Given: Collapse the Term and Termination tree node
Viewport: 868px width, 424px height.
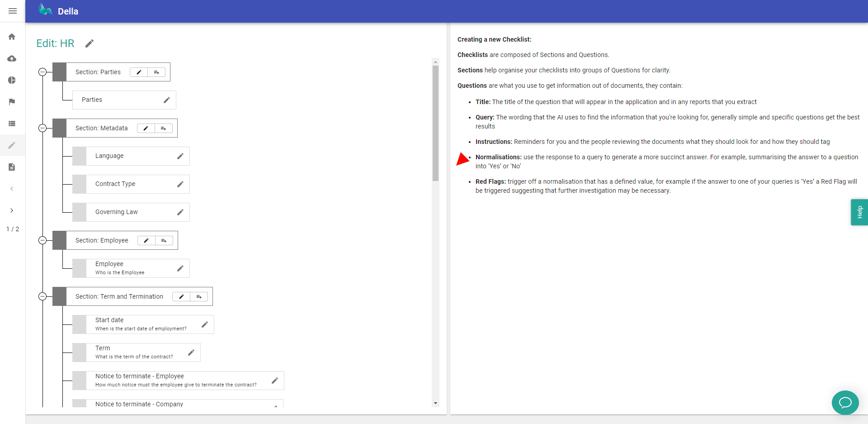Looking at the screenshot, I should 42,296.
